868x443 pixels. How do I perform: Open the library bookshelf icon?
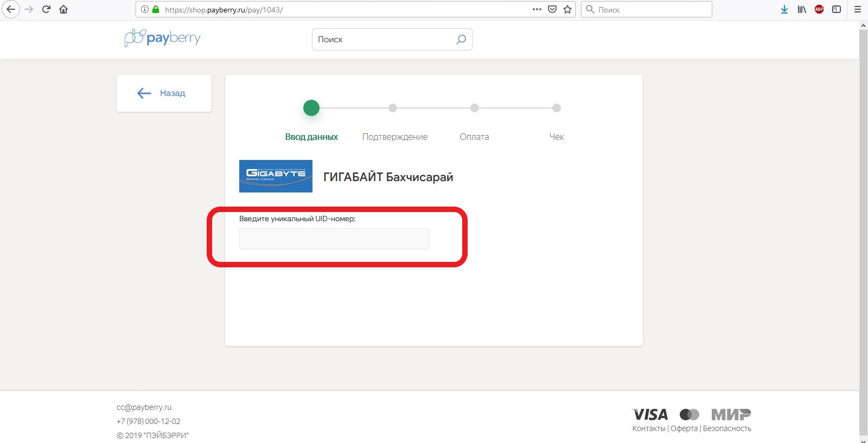[x=801, y=9]
